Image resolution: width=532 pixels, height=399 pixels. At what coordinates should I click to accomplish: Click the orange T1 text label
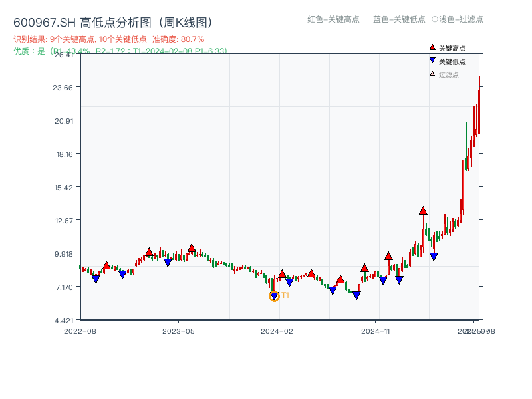(285, 295)
